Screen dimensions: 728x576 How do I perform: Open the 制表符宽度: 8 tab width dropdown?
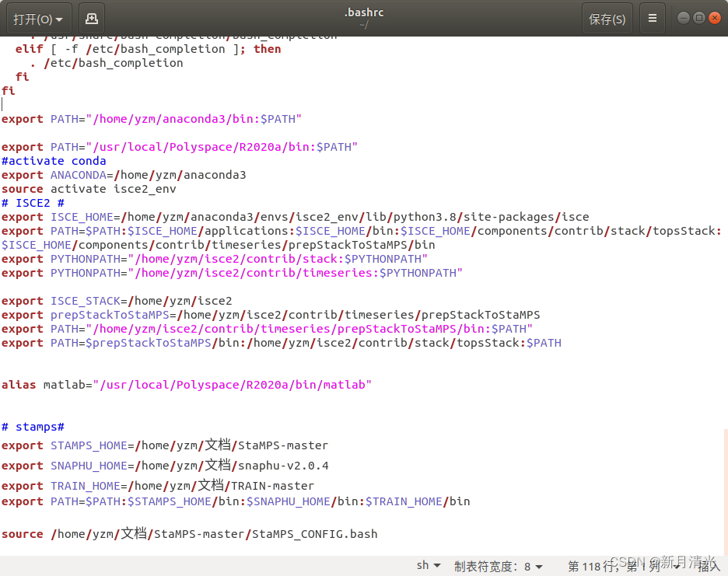coord(498,566)
